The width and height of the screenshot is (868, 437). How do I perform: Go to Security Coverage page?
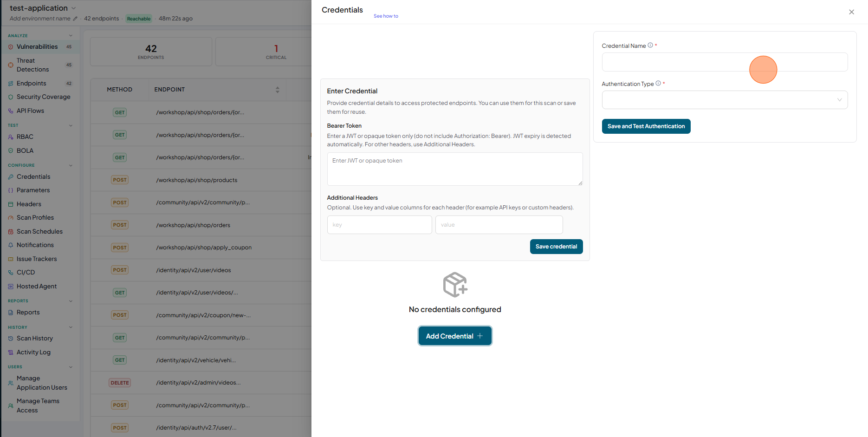tap(44, 97)
